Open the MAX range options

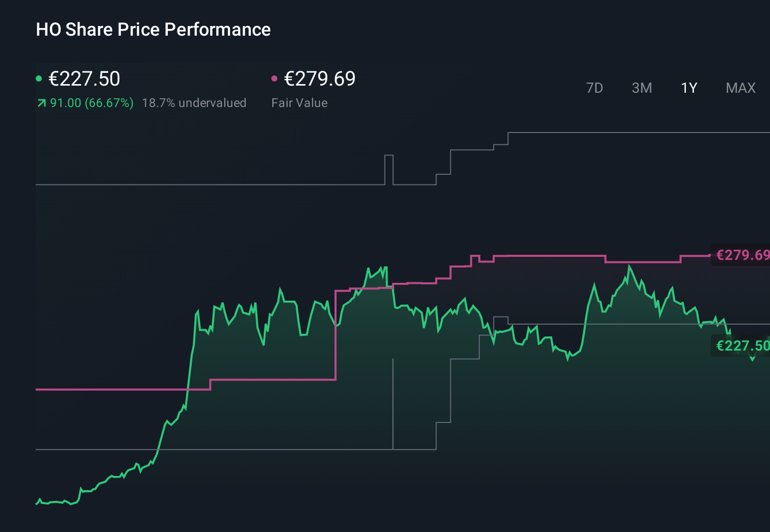740,88
